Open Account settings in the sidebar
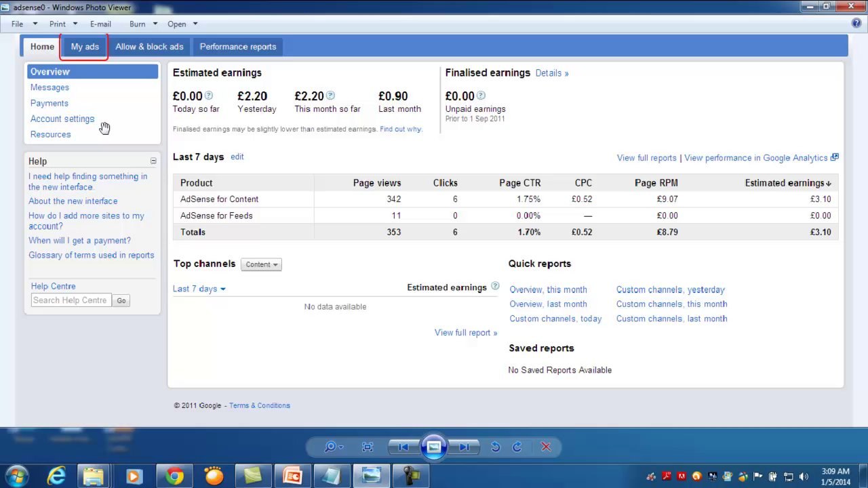Screen dimensions: 868x488 [x=62, y=119]
